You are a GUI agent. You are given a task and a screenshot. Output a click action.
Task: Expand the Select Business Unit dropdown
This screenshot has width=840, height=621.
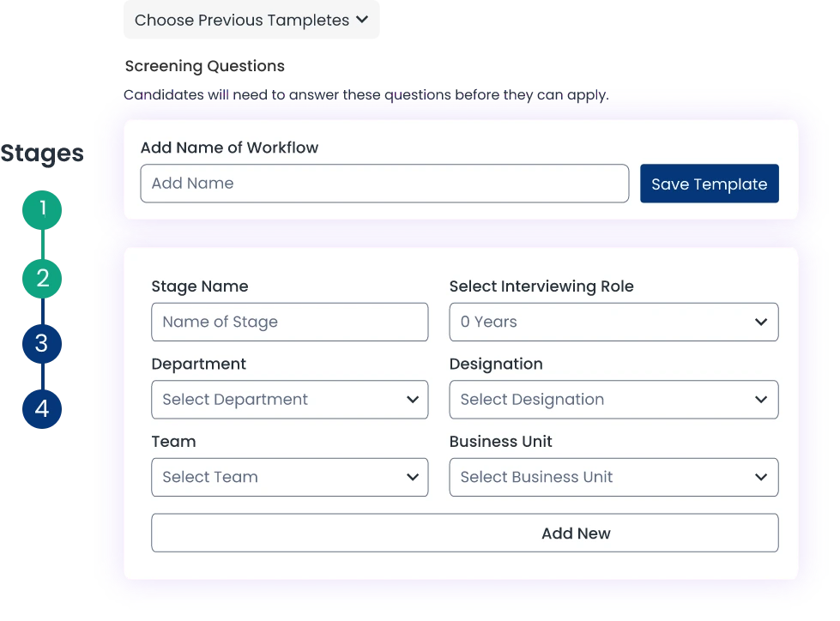coord(613,477)
